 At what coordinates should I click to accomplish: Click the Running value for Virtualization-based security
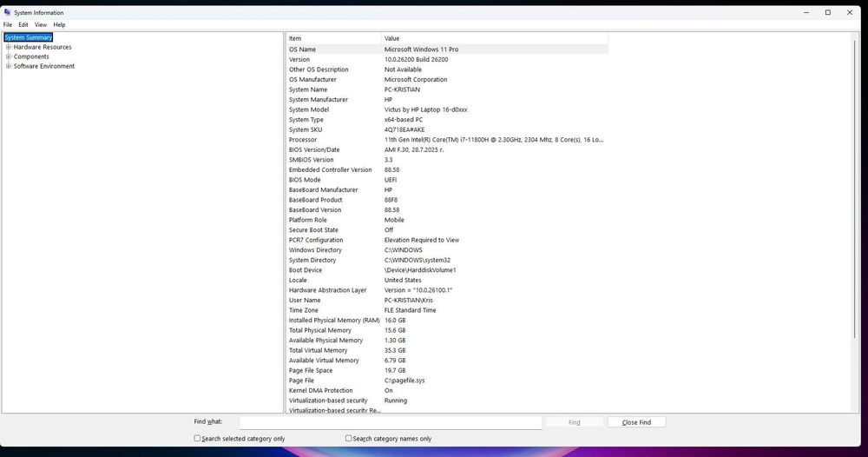click(x=395, y=401)
